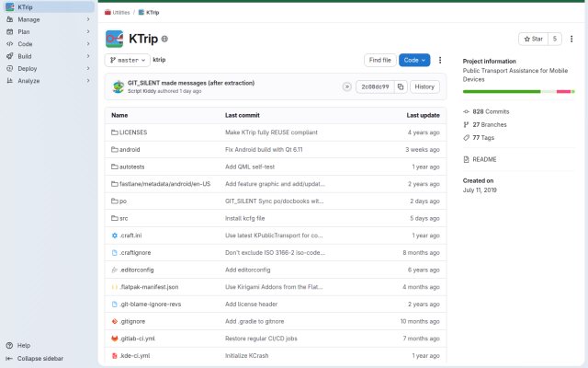Open the master branch dropdown
Screen dimensions: 588x368
[128, 60]
